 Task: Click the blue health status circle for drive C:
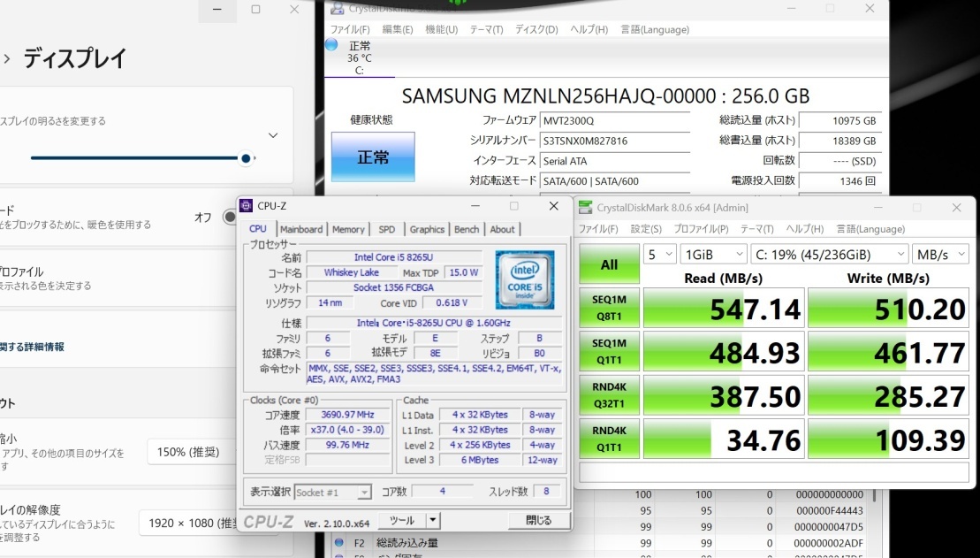[331, 44]
